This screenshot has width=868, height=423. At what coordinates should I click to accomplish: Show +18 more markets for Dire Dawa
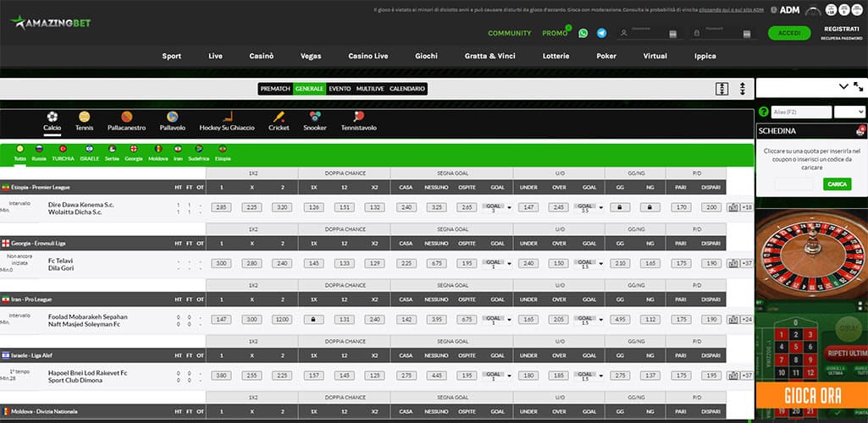747,207
